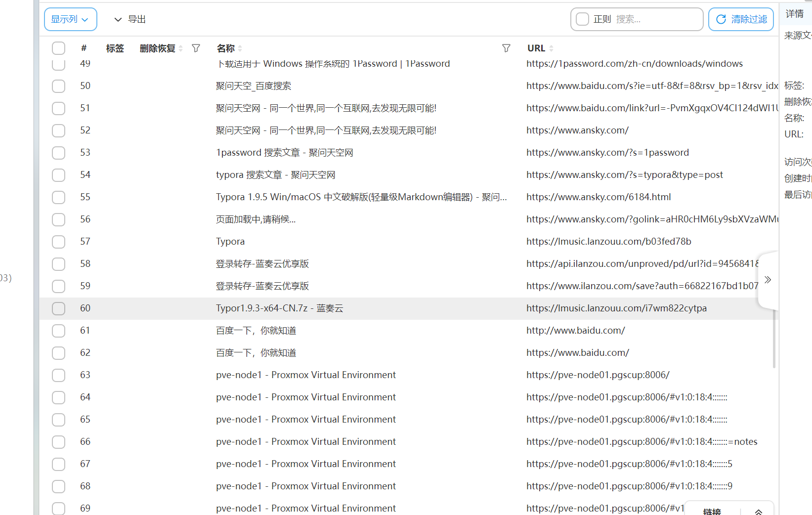Image resolution: width=812 pixels, height=515 pixels.
Task: Click the URL ending in =notes
Action: tap(642, 442)
